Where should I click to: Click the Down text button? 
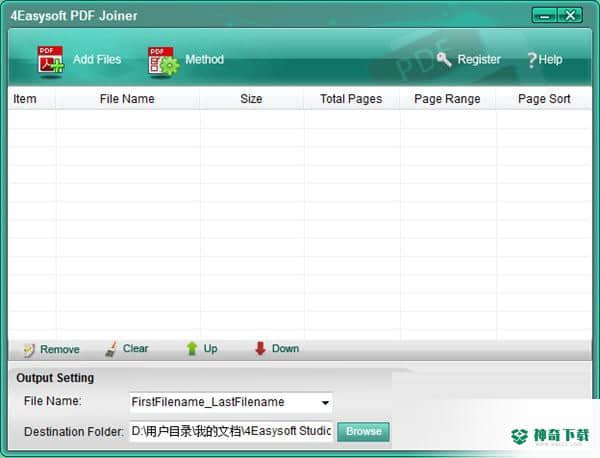click(x=285, y=349)
